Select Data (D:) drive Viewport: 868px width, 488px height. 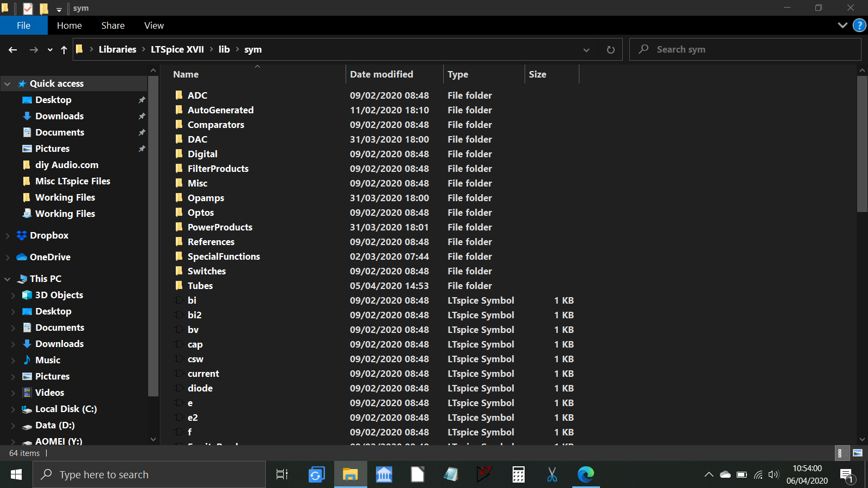pyautogui.click(x=55, y=425)
